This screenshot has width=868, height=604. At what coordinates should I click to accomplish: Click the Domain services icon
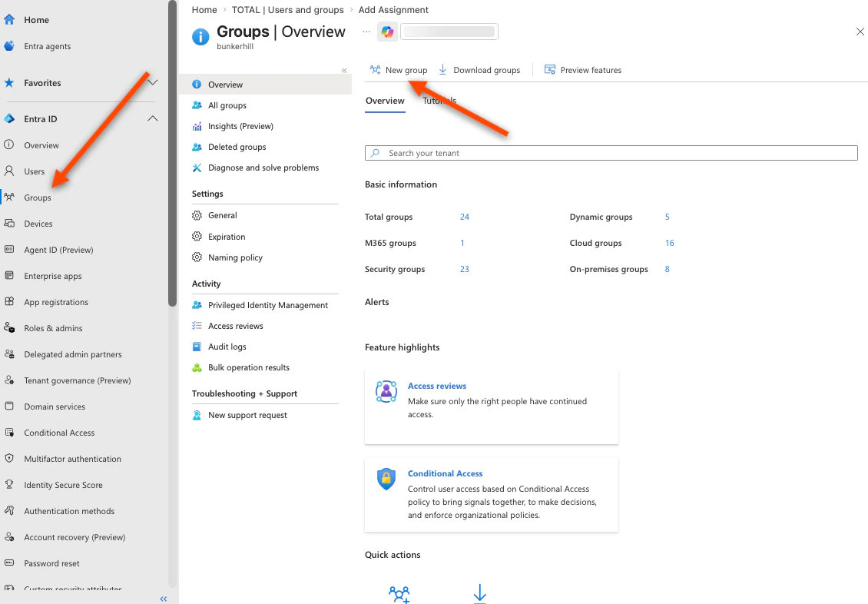[9, 407]
